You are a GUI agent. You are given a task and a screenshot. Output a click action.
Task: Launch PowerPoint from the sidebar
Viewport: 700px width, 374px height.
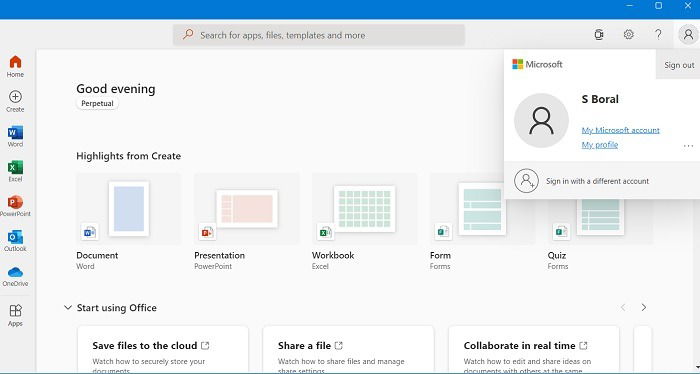pos(15,206)
